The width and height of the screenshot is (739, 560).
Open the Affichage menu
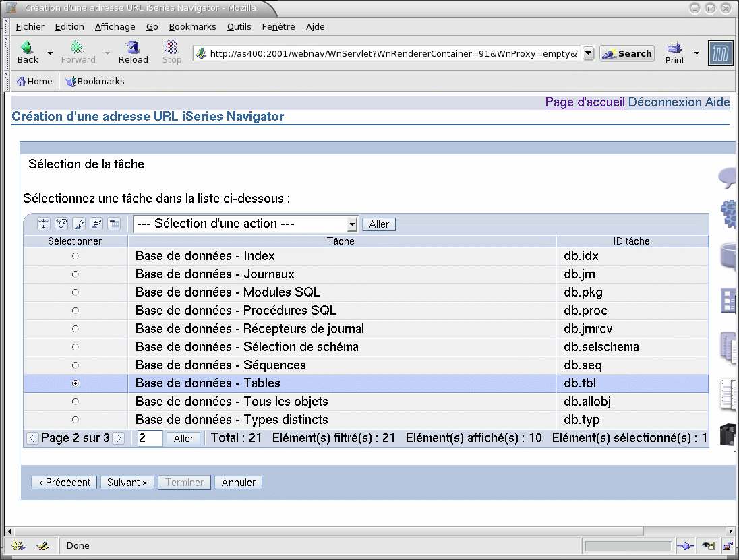115,27
